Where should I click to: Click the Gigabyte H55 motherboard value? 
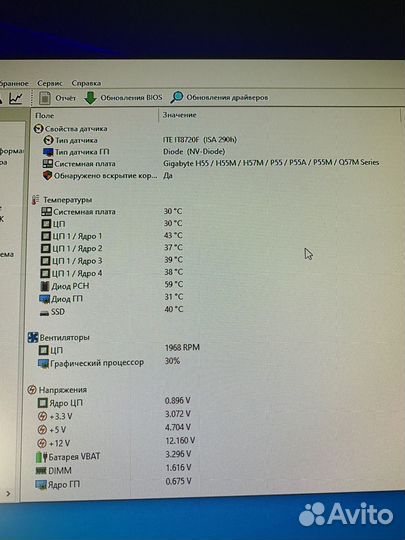pos(271,163)
